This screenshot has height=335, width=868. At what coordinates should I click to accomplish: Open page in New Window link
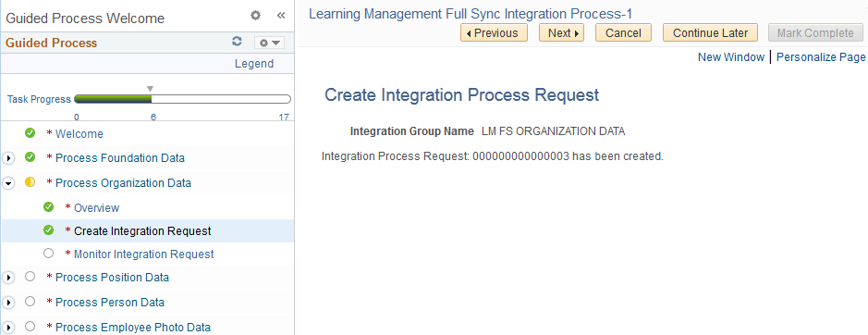pos(730,57)
